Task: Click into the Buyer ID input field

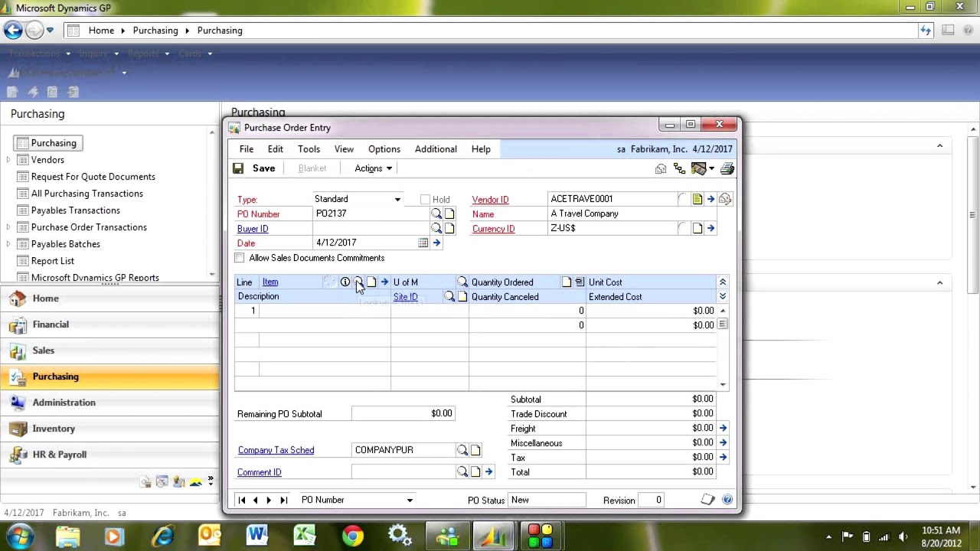Action: point(371,229)
